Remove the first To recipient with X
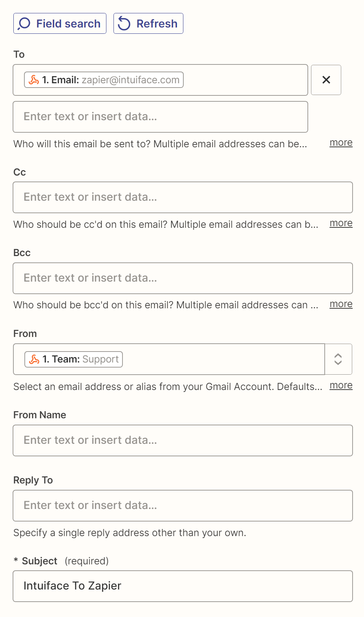 click(326, 80)
